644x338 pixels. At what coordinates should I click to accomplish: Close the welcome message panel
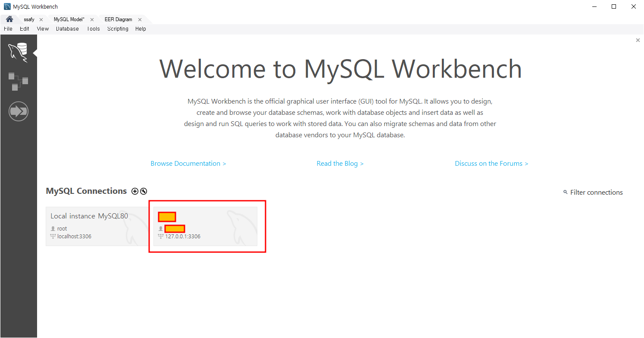(638, 40)
